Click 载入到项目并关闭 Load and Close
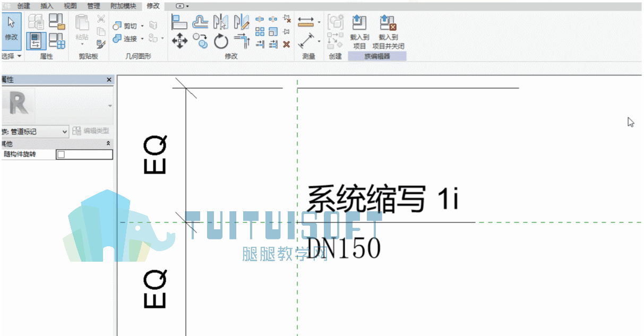 tap(388, 31)
